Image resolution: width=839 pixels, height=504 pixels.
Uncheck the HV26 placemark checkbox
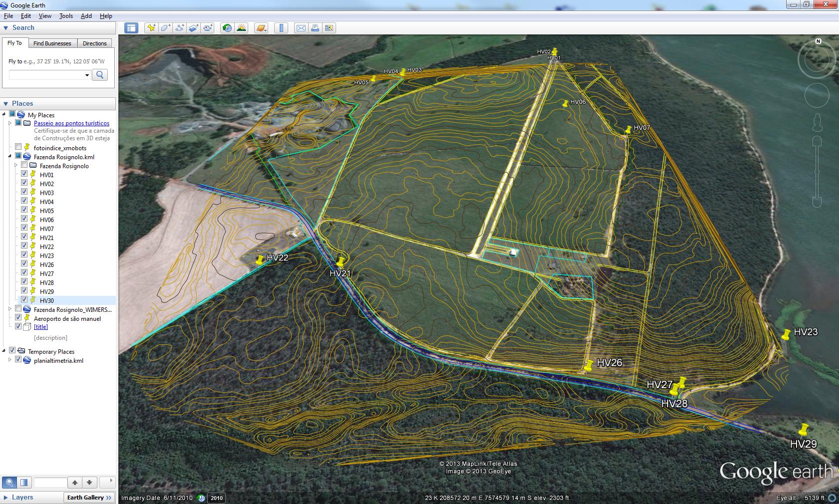[x=24, y=264]
